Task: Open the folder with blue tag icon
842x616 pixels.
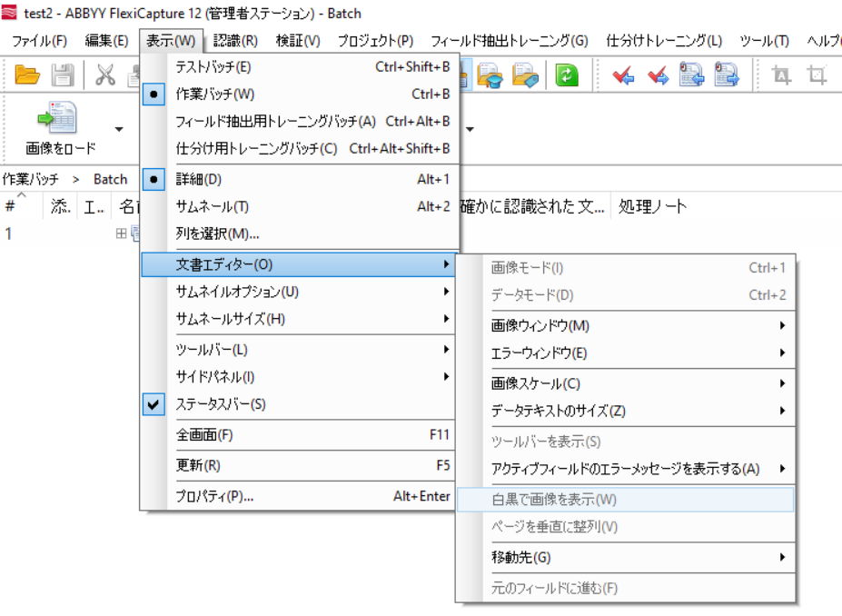Action: click(x=525, y=75)
